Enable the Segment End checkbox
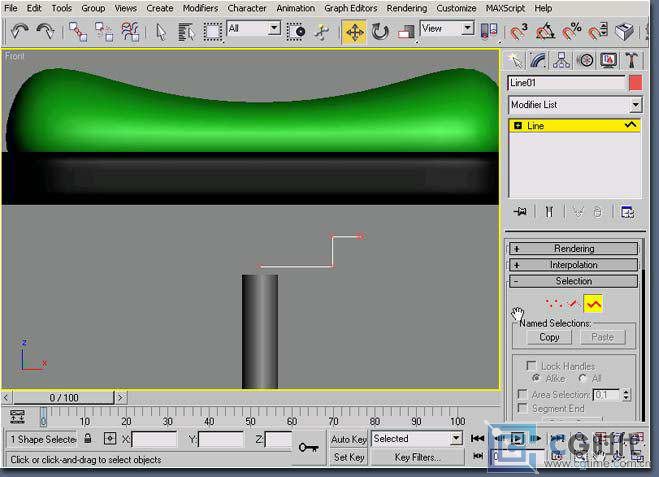 pyautogui.click(x=522, y=408)
